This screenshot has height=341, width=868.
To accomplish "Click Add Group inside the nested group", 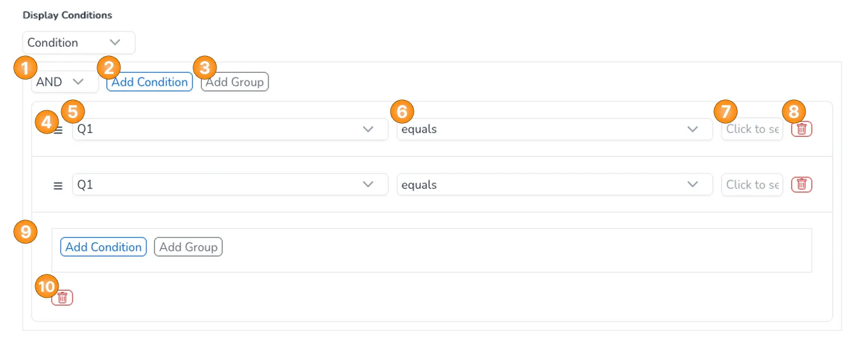I will pos(188,247).
